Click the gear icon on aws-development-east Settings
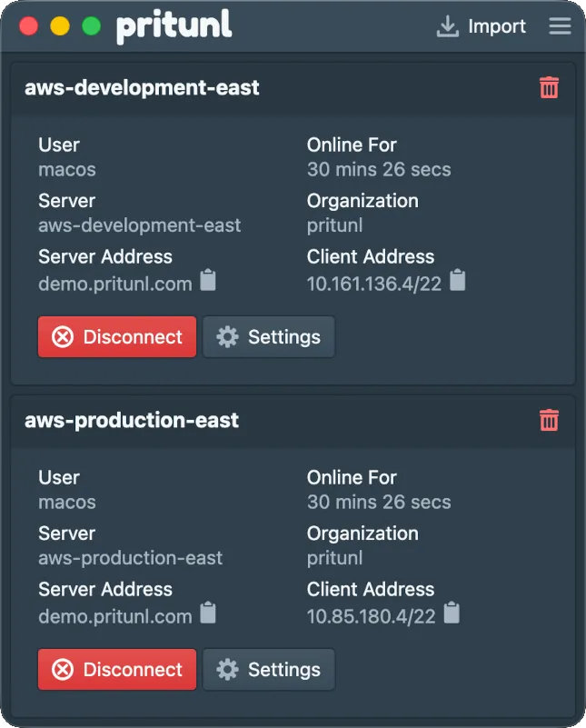Viewport: 586px width, 728px height. tap(226, 336)
